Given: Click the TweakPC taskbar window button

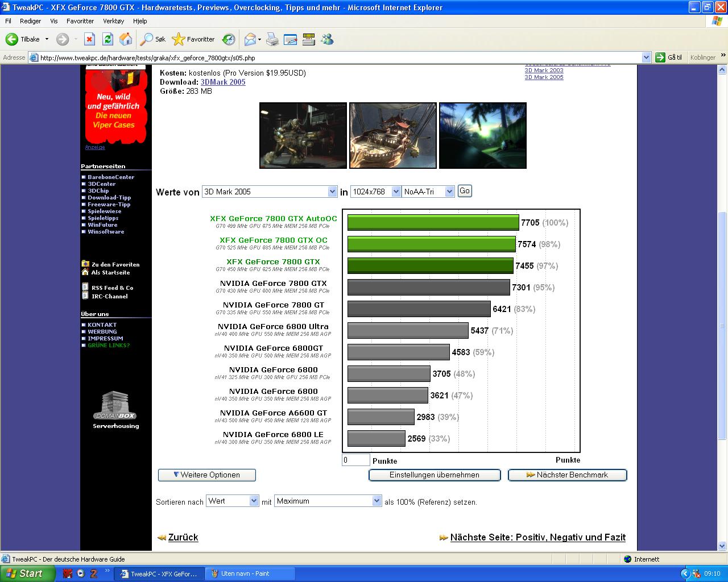Looking at the screenshot, I should [x=159, y=573].
